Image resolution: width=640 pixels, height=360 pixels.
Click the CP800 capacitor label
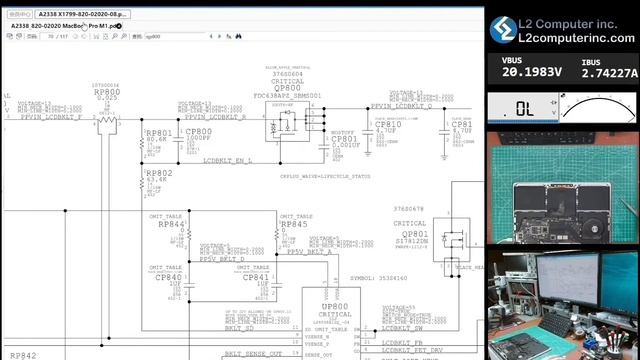point(198,131)
